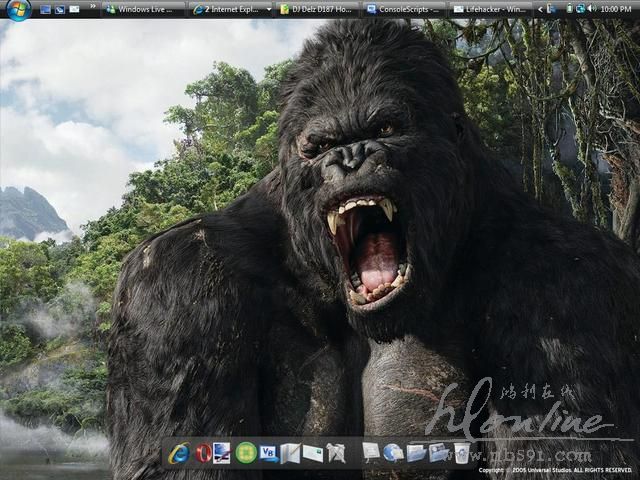Open Lifehacker taskbar window
The height and width of the screenshot is (480, 640).
coord(490,9)
